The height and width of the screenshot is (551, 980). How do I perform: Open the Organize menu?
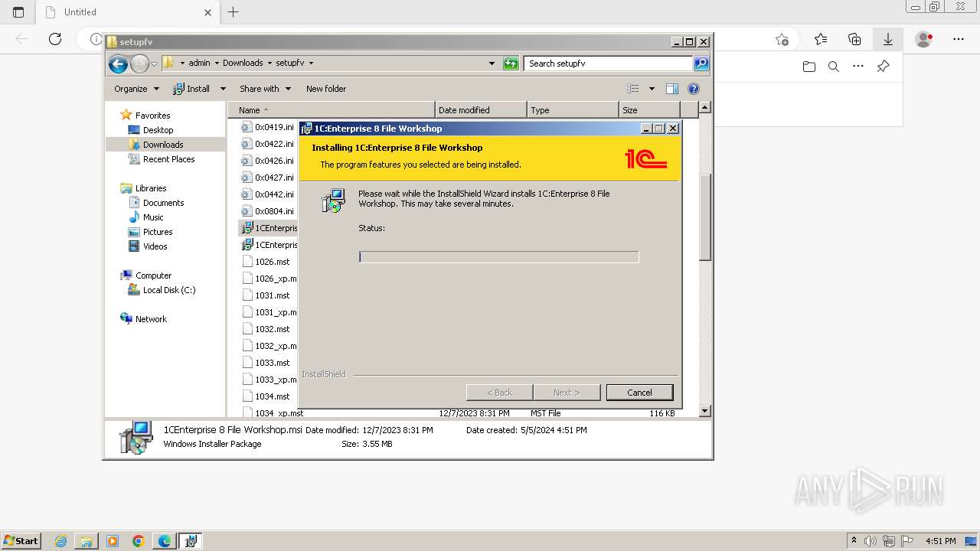pos(136,89)
